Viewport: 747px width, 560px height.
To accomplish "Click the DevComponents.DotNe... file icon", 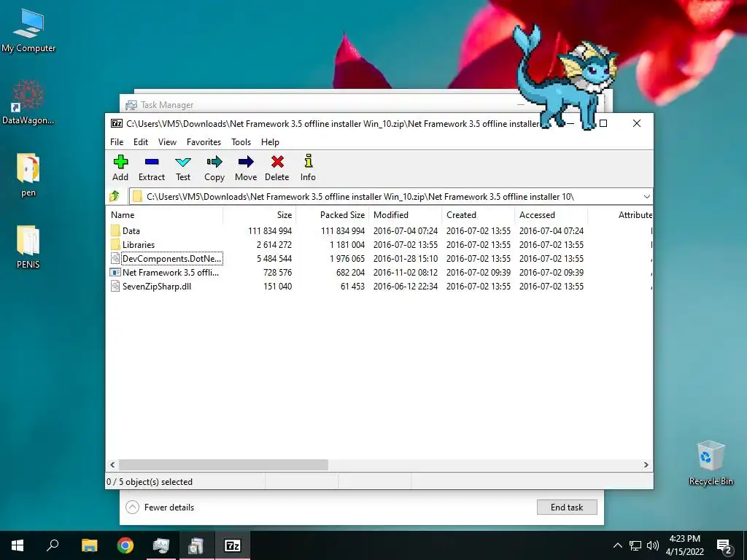I will (115, 259).
